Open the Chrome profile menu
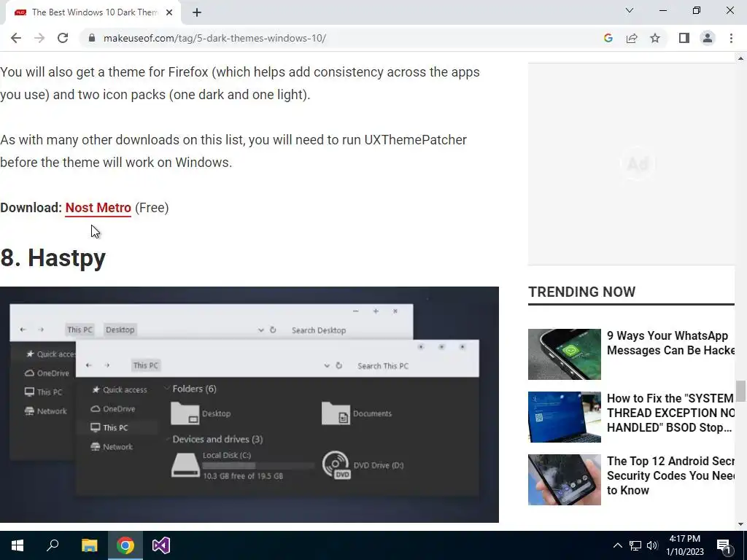The width and height of the screenshot is (747, 560). coord(708,38)
